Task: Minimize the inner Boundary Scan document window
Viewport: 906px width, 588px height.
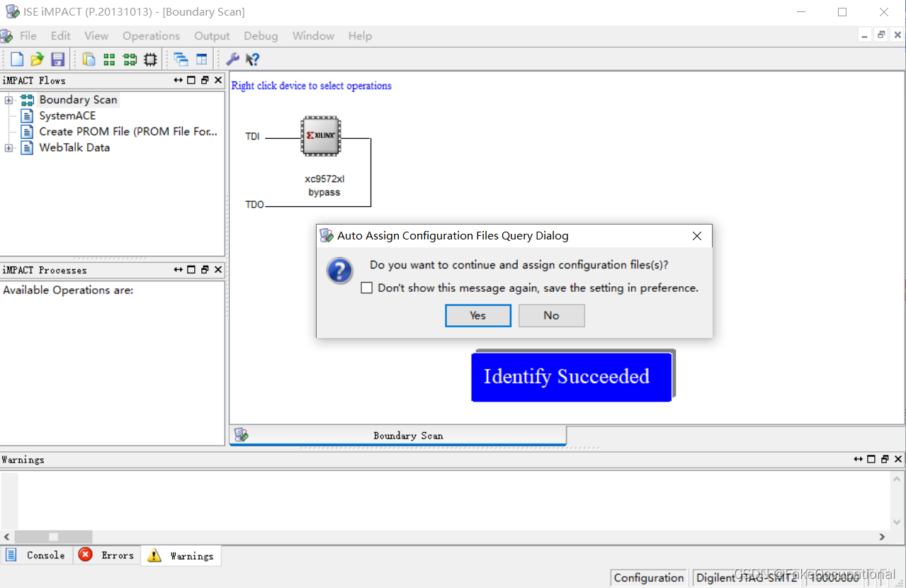Action: (866, 35)
